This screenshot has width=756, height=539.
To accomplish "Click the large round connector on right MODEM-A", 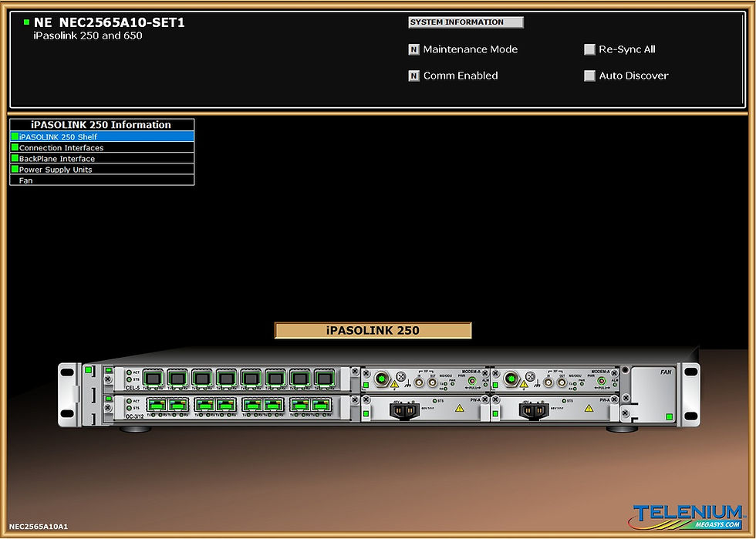I will 511,379.
